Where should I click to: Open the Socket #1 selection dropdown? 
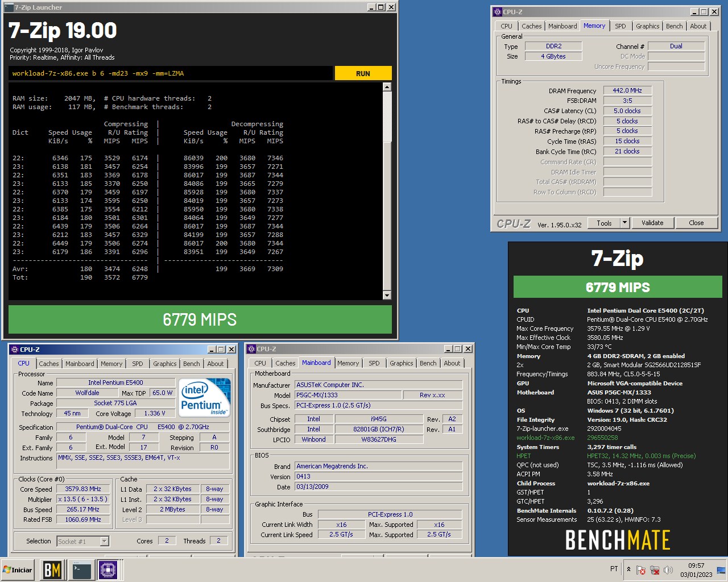coord(83,541)
